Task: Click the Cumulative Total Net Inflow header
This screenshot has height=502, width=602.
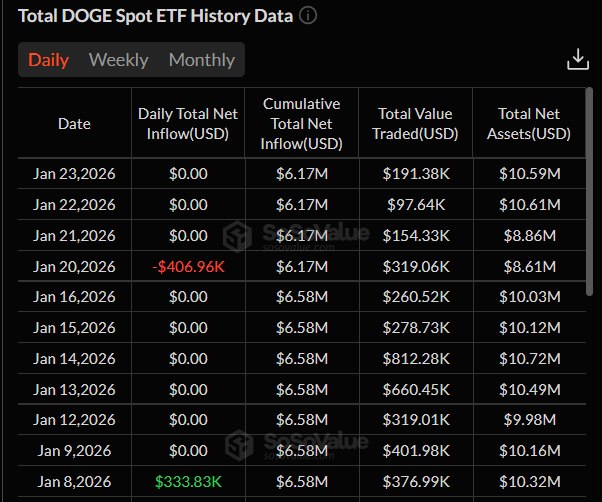Action: click(x=301, y=124)
